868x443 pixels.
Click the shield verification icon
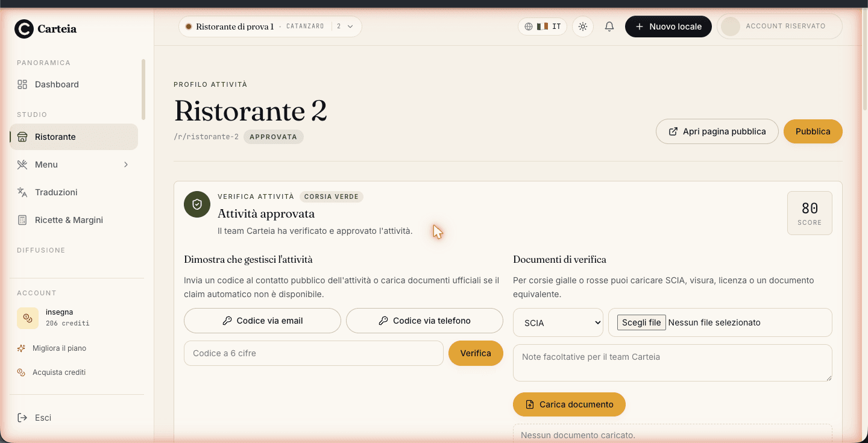click(x=197, y=205)
